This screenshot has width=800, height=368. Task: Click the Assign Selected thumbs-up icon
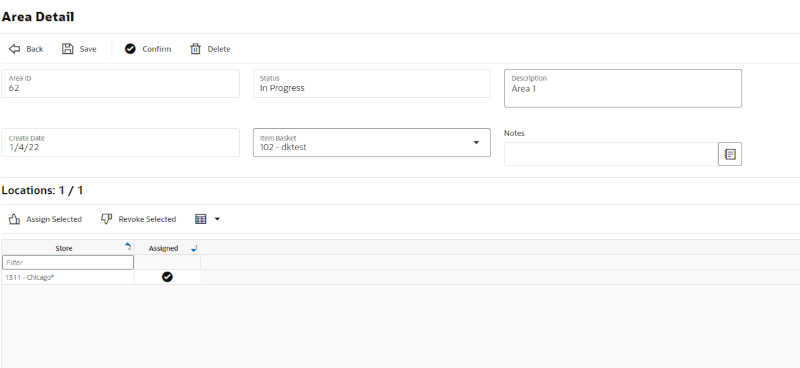(15, 219)
